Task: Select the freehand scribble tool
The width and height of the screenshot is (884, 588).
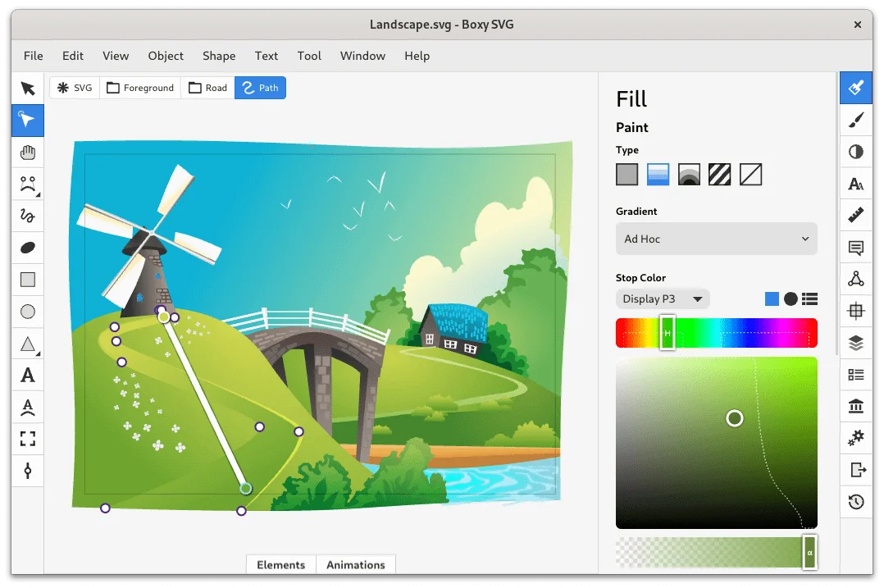Action: pos(28,216)
